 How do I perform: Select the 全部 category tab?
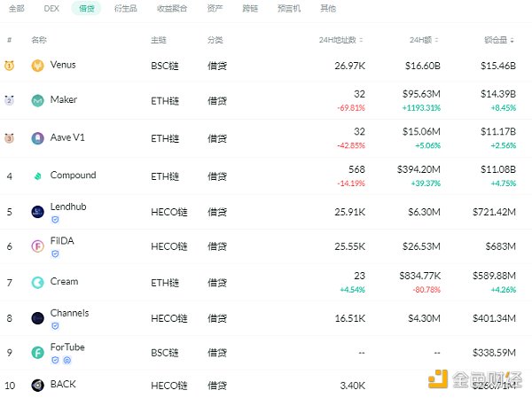pos(16,8)
